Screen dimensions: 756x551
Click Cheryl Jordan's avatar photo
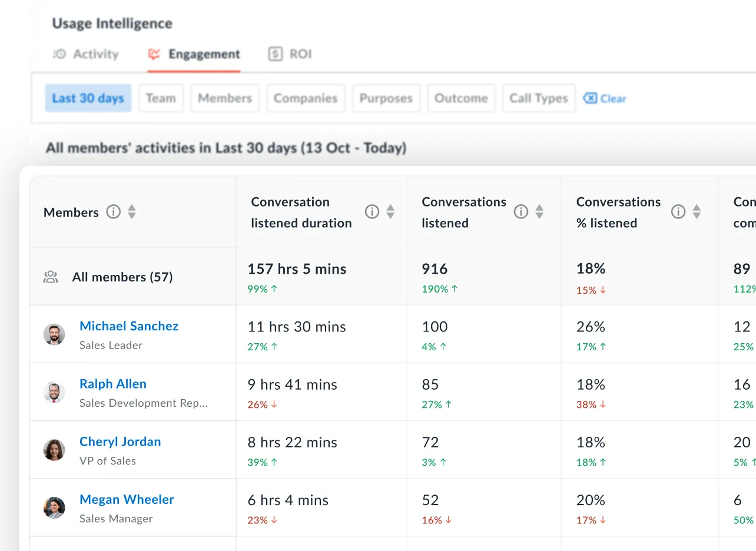click(x=54, y=450)
